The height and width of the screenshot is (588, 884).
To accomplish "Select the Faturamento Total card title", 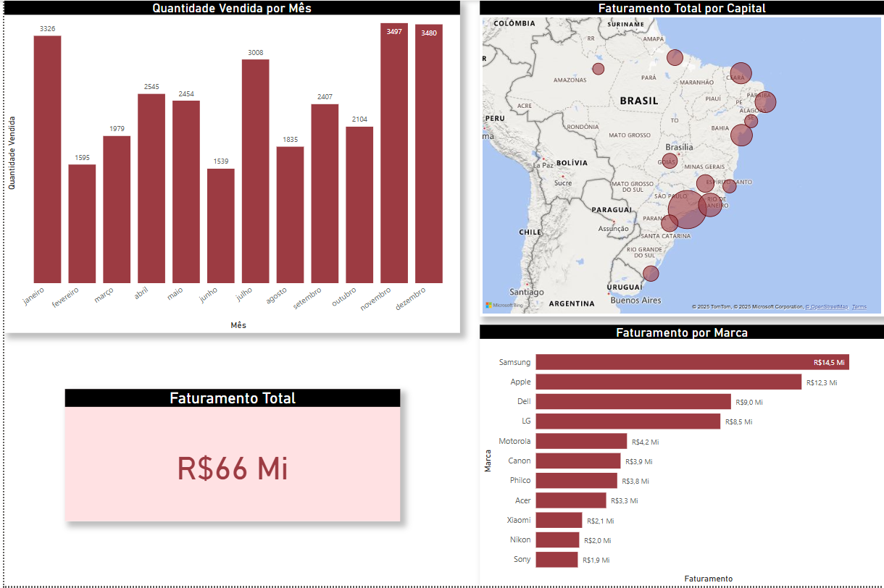I will tap(233, 398).
